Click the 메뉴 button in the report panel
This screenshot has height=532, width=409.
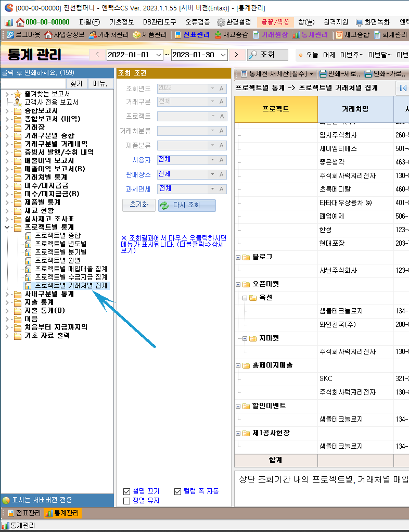100,84
